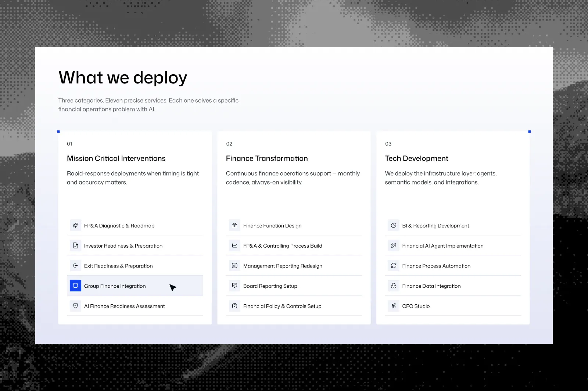Screen dimensions: 588x391
Task: Click the bar chart icon beside Management Reporting Redesign
Action: tap(234, 266)
